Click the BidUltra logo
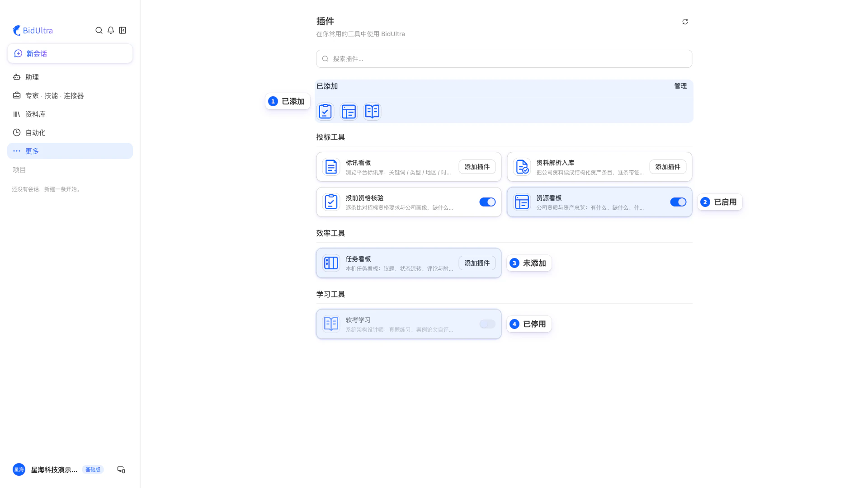The height and width of the screenshot is (488, 868). pyautogui.click(x=33, y=30)
